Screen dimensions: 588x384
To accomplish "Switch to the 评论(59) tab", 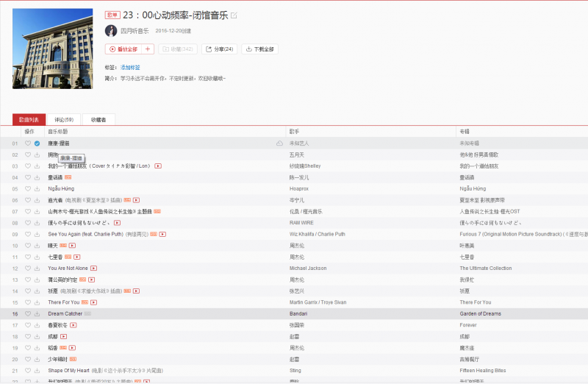I will pyautogui.click(x=64, y=119).
